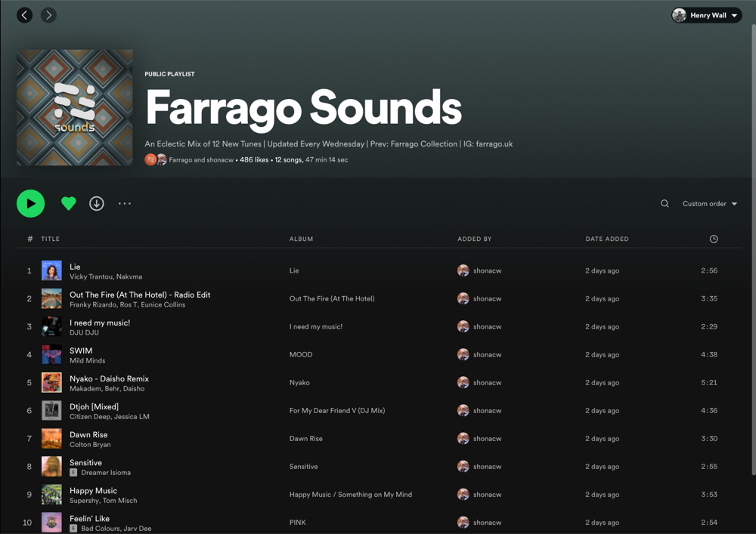The height and width of the screenshot is (534, 756).
Task: Click the back navigation arrow
Action: point(24,14)
